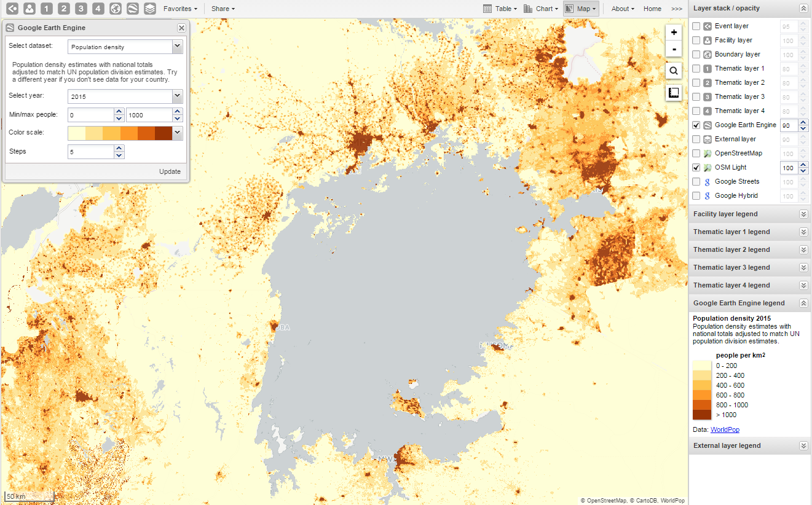Open the map search magnifier tool
Image resolution: width=812 pixels, height=505 pixels.
[x=674, y=71]
